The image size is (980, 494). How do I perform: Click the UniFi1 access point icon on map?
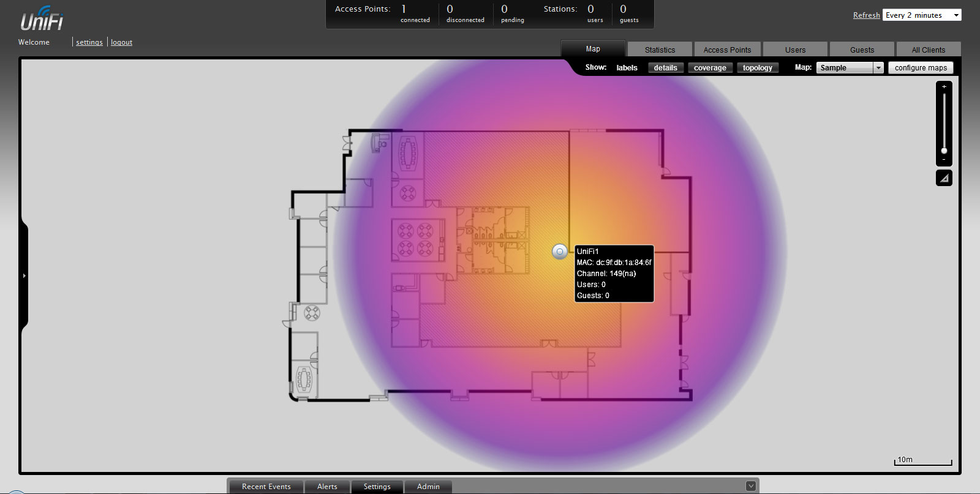pyautogui.click(x=559, y=252)
